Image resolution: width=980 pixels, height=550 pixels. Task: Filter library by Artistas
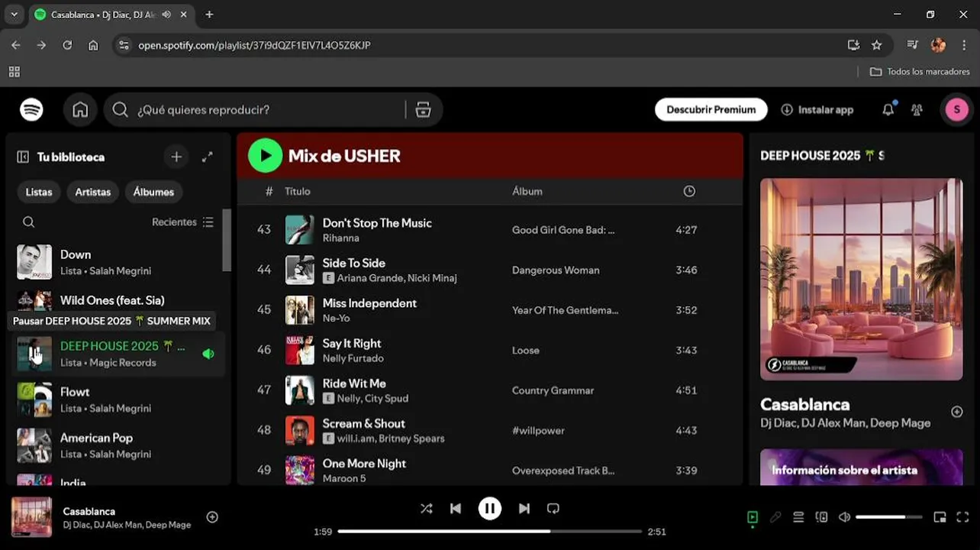(93, 192)
